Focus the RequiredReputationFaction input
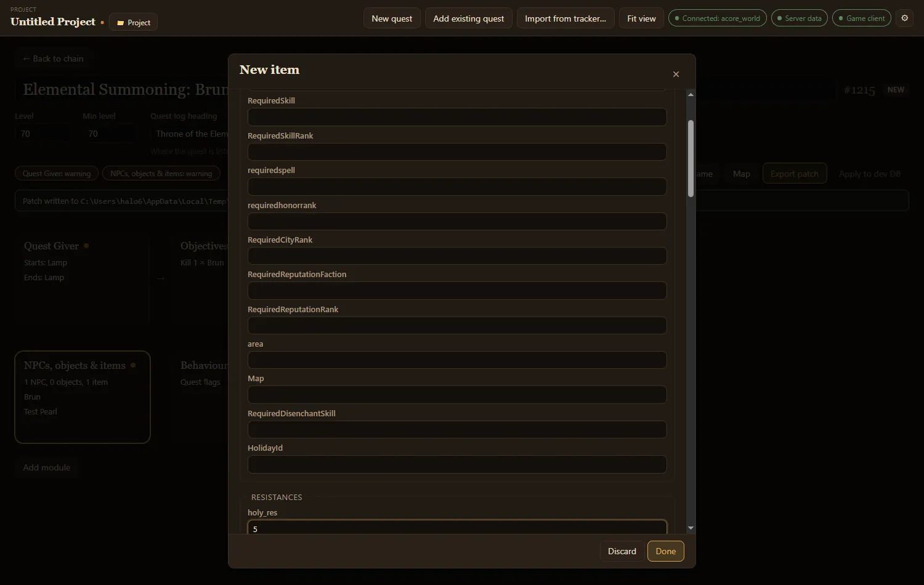This screenshot has height=585, width=924. pyautogui.click(x=457, y=291)
